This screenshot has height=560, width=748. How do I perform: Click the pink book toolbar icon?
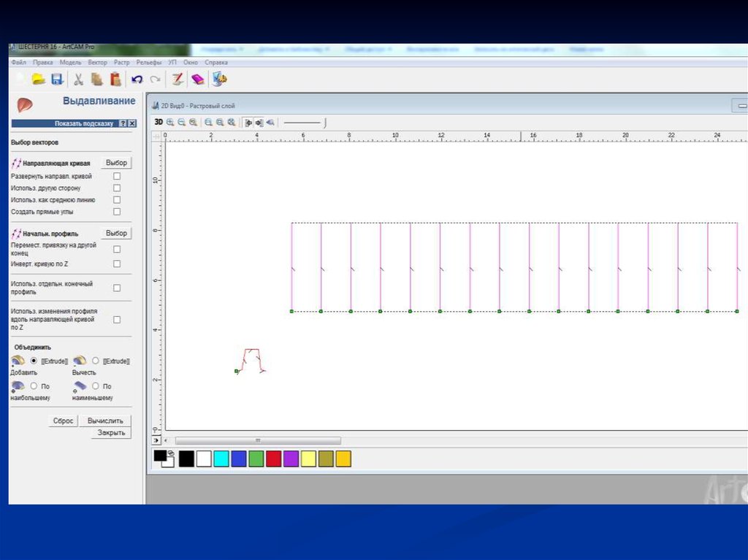point(197,79)
